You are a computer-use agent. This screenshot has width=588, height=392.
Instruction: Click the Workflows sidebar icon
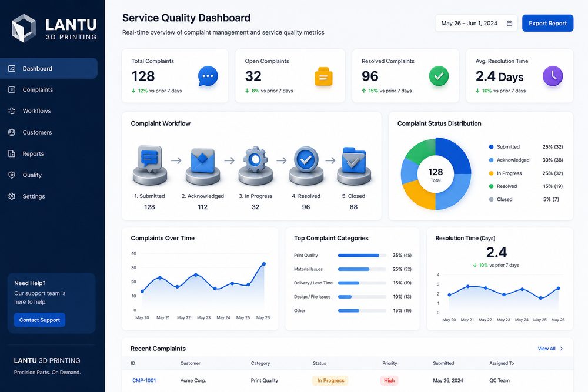tap(12, 111)
